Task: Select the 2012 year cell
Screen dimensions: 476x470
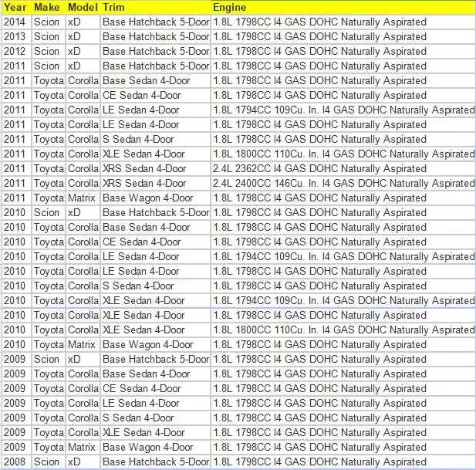Action: pos(16,51)
